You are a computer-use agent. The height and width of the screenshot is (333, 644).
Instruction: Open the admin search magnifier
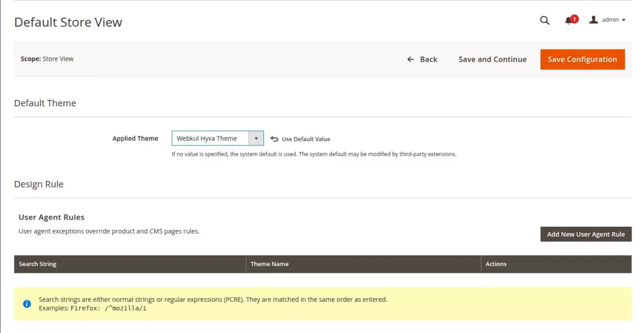[x=544, y=20]
